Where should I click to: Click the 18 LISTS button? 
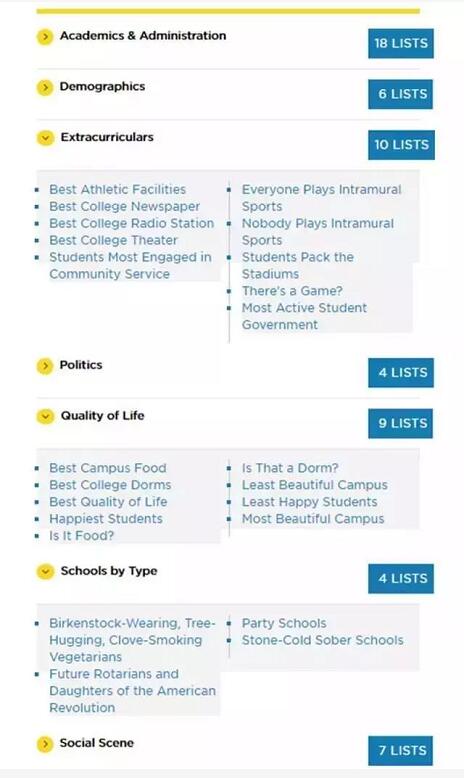pyautogui.click(x=400, y=43)
